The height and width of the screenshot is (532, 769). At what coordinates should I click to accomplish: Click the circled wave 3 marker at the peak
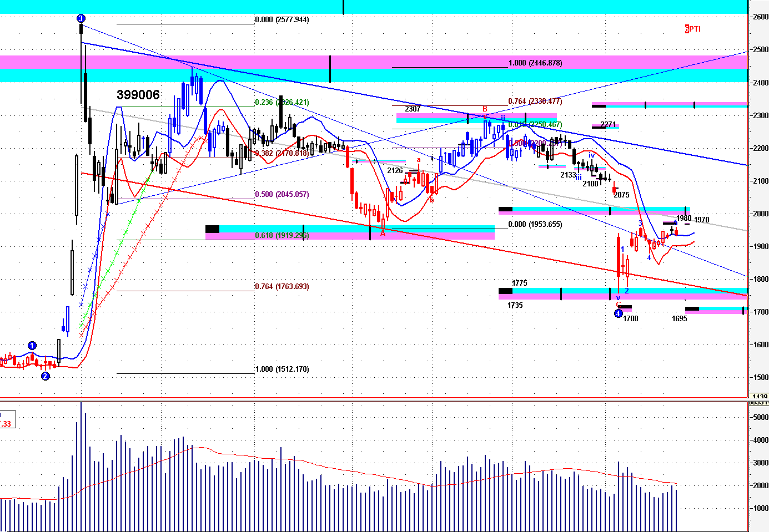click(x=81, y=18)
